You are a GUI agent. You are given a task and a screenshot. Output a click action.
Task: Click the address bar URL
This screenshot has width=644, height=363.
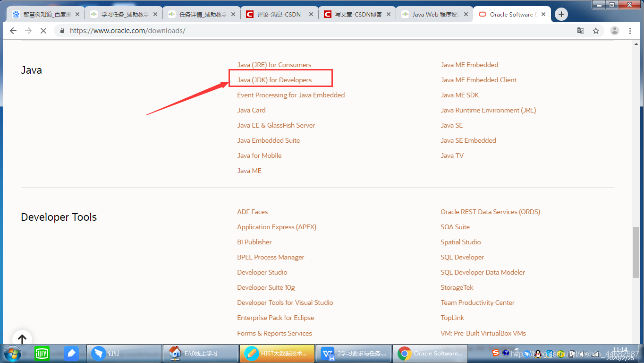[127, 31]
